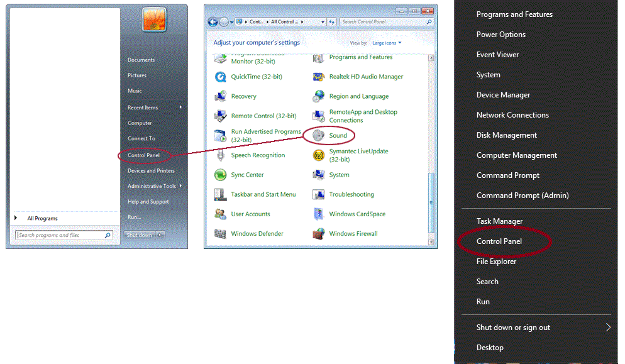
Task: Open the QuickTime (32-bit) icon
Action: coord(221,77)
